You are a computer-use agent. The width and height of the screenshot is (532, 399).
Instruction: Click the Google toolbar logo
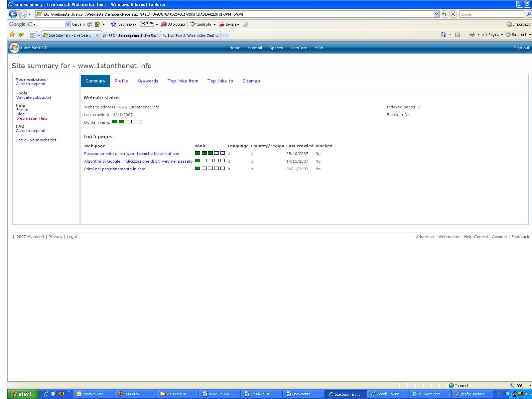pyautogui.click(x=17, y=24)
